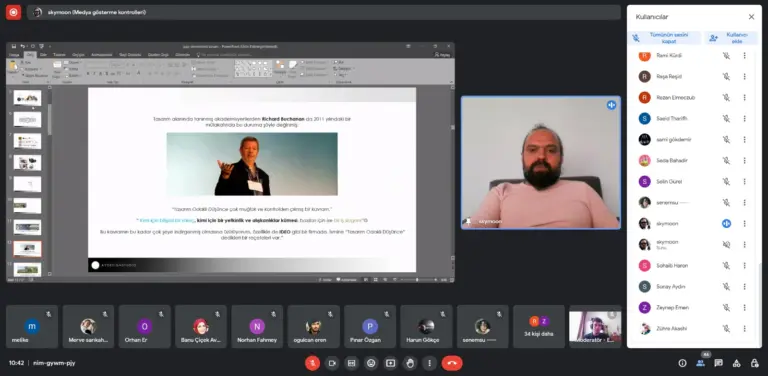
Task: Open the more options menu in call bar
Action: pos(430,363)
